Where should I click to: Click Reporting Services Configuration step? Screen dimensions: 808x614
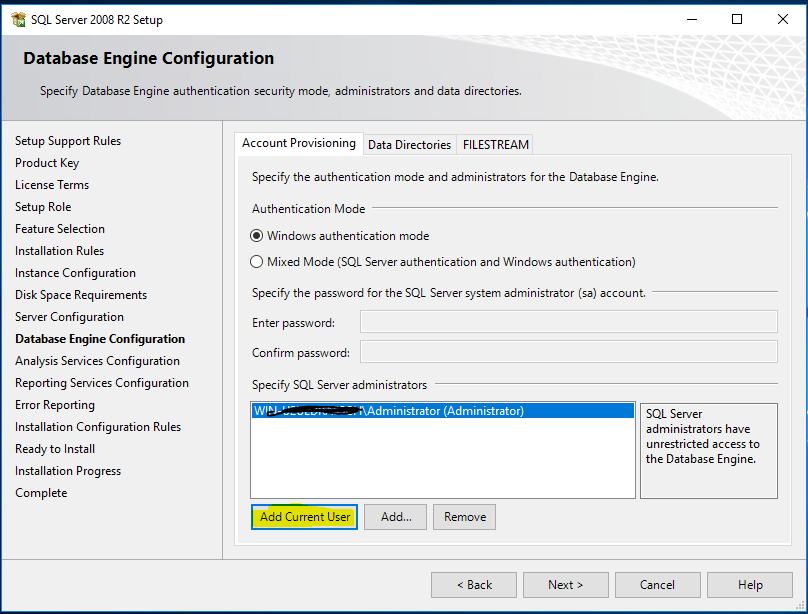(102, 383)
